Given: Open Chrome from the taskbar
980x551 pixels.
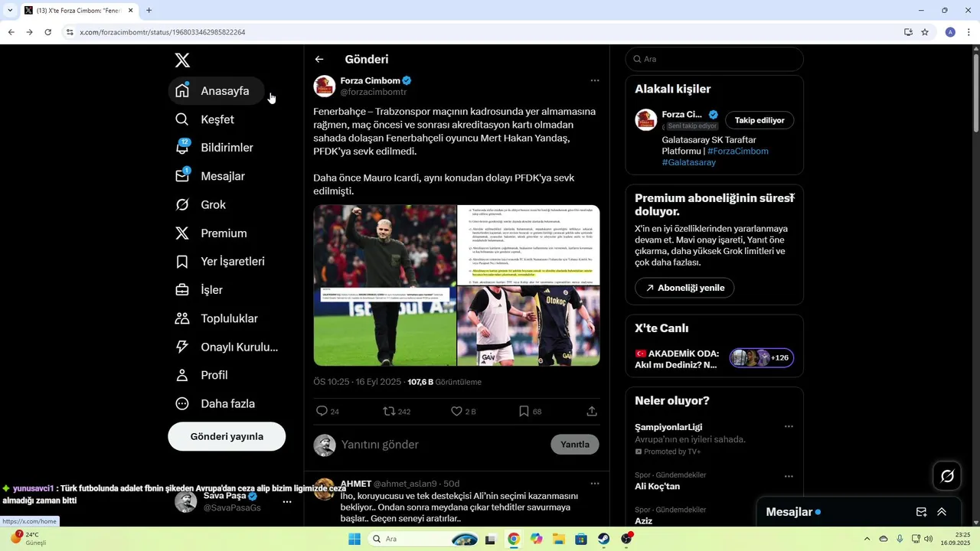Looking at the screenshot, I should coord(514,539).
